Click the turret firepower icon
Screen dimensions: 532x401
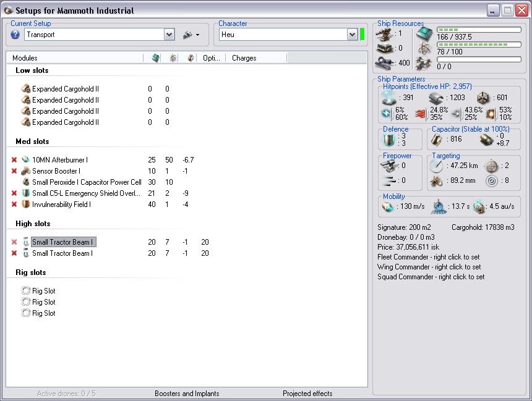(389, 166)
